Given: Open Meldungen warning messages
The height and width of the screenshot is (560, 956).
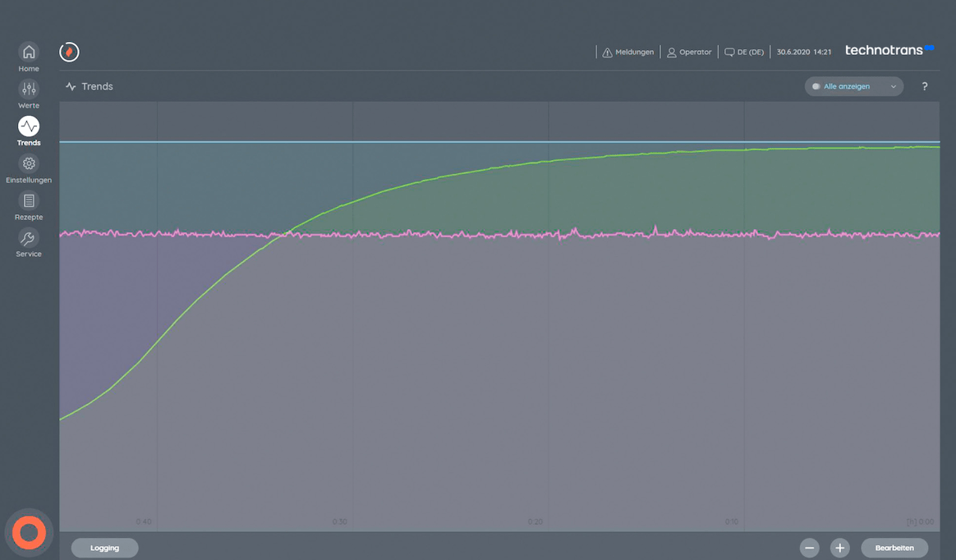Looking at the screenshot, I should (628, 52).
